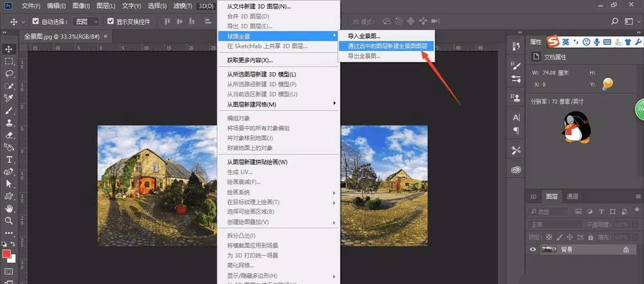644x284 pixels.
Task: Switch to the 3D panel tab
Action: tap(533, 196)
